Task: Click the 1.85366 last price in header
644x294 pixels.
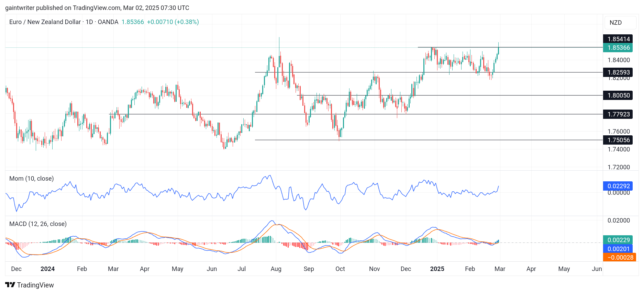Action: 133,22
